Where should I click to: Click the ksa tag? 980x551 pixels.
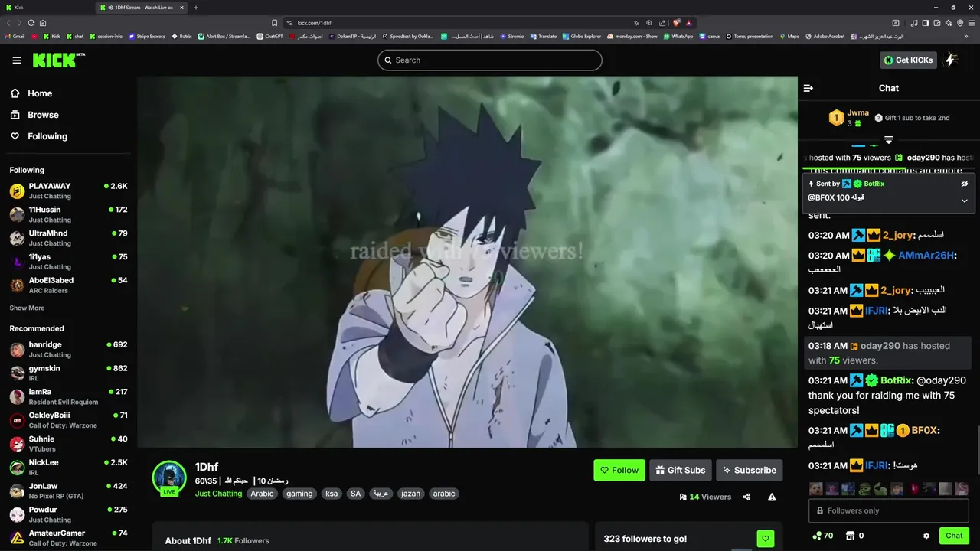pos(332,494)
